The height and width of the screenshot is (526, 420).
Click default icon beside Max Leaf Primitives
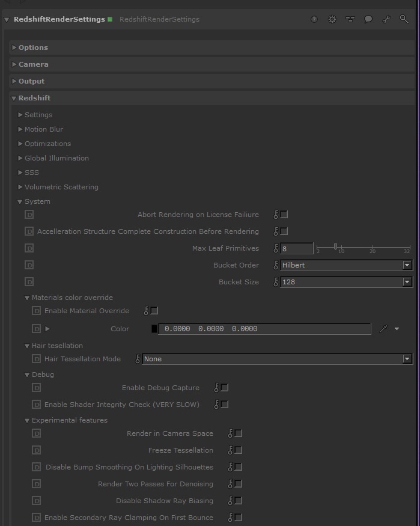point(29,248)
